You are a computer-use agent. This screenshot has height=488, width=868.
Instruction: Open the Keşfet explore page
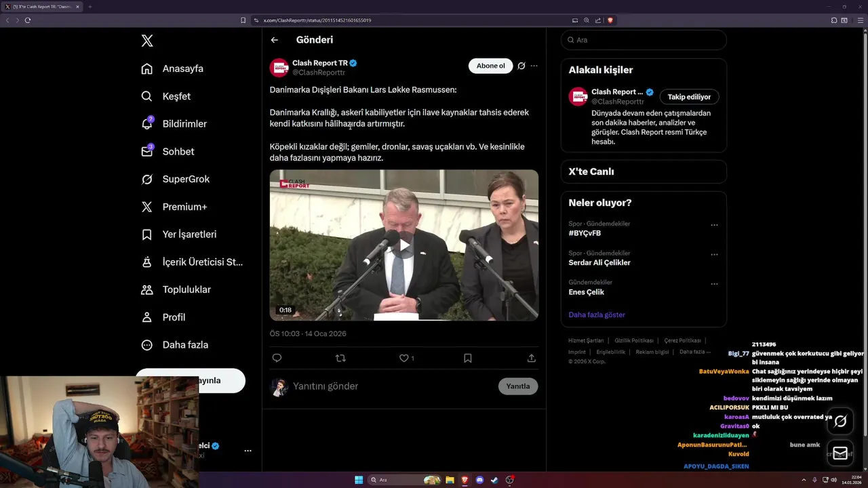pos(166,96)
